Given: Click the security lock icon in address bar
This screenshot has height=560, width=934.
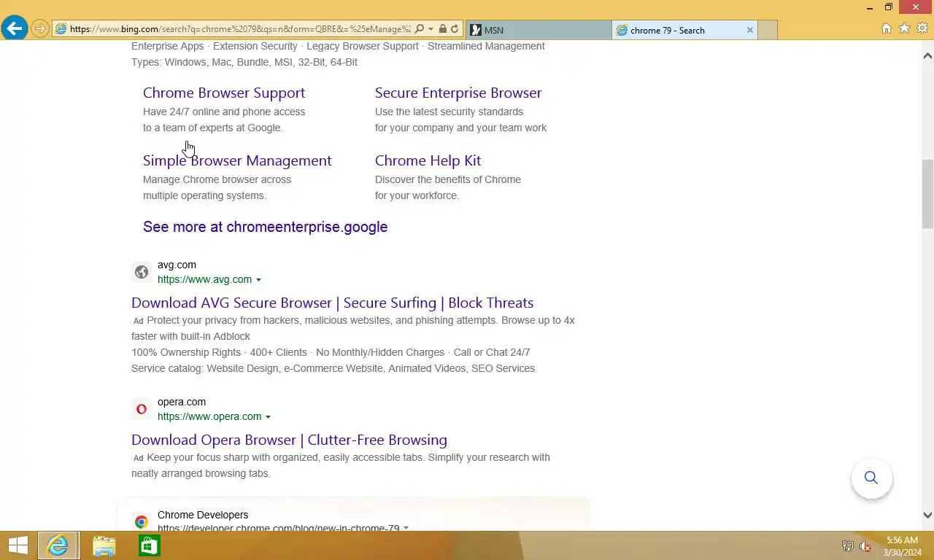Looking at the screenshot, I should (442, 29).
